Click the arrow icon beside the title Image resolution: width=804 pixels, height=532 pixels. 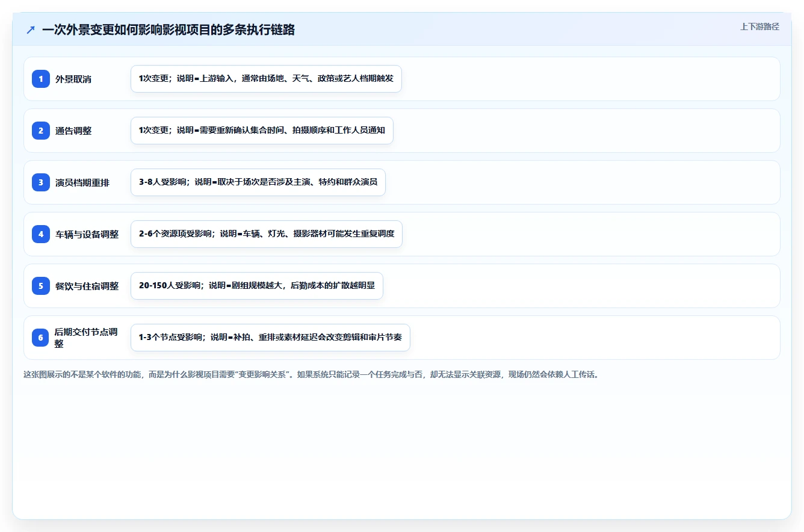click(31, 30)
